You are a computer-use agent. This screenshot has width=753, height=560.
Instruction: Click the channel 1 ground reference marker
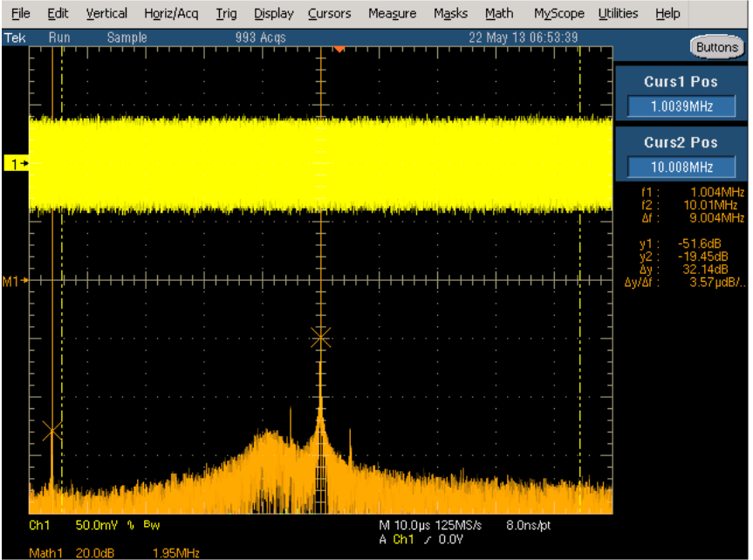pos(17,164)
